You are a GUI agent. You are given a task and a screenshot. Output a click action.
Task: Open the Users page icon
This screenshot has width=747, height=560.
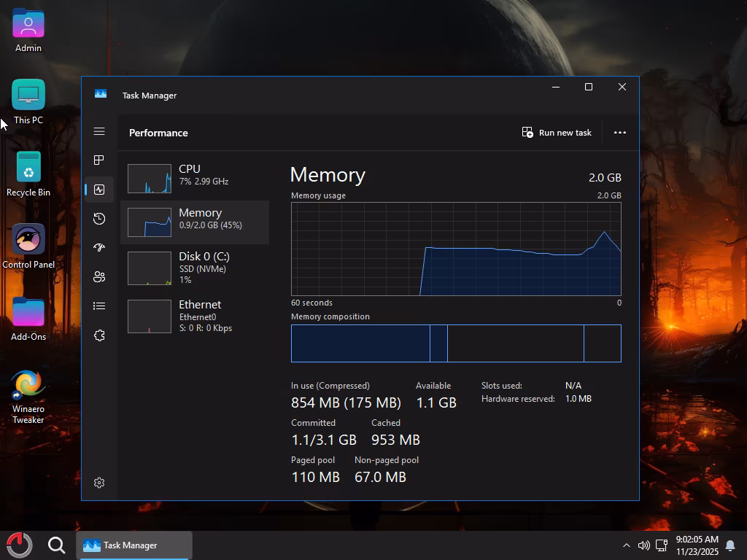click(x=99, y=277)
